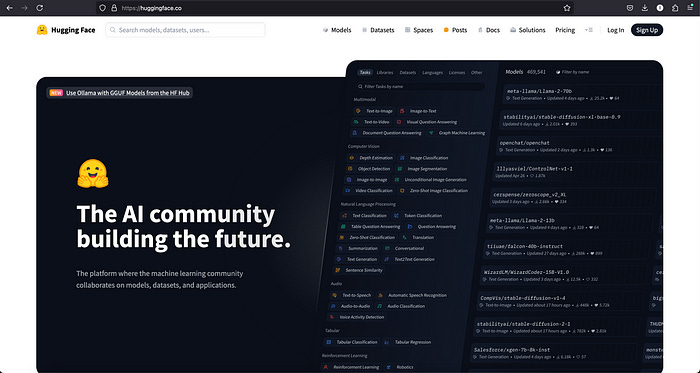Open the Datasets nav item
The width and height of the screenshot is (700, 373).
click(x=378, y=30)
